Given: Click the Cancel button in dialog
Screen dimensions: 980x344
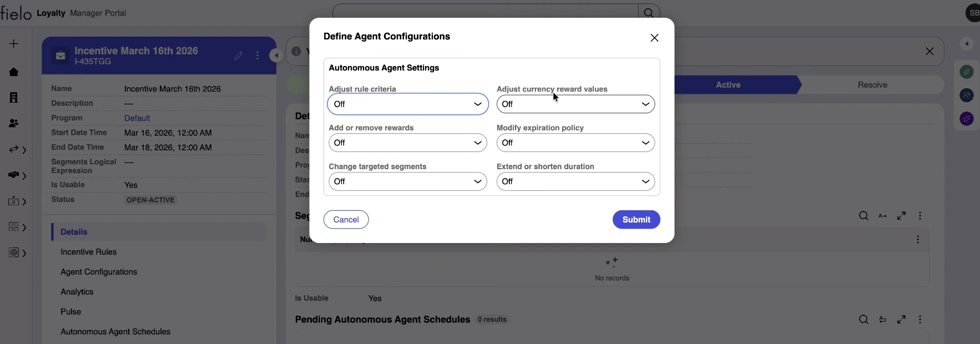Looking at the screenshot, I should pos(346,220).
